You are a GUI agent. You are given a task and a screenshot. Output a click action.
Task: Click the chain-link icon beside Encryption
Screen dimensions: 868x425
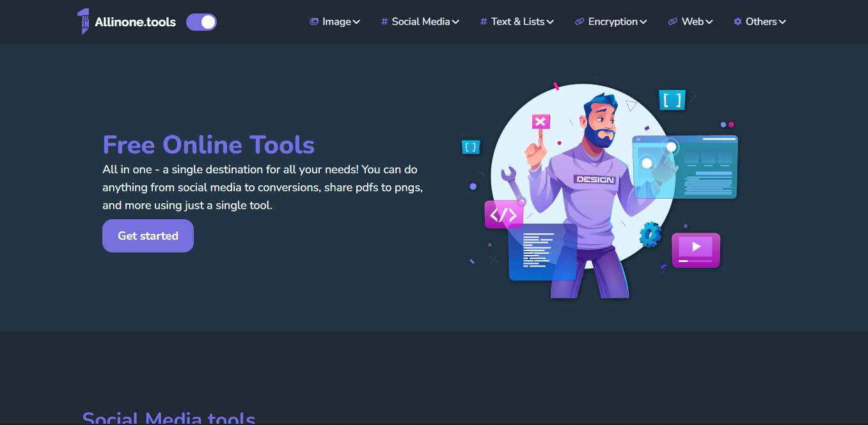[x=580, y=22]
